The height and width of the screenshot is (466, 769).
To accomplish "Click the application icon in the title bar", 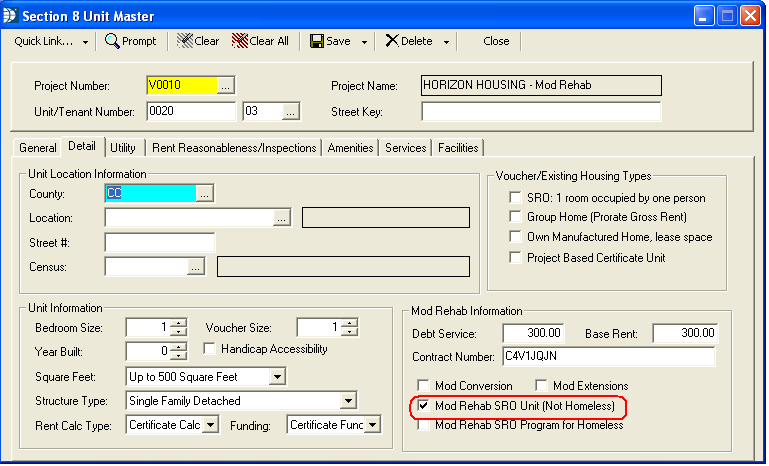I will [x=10, y=16].
